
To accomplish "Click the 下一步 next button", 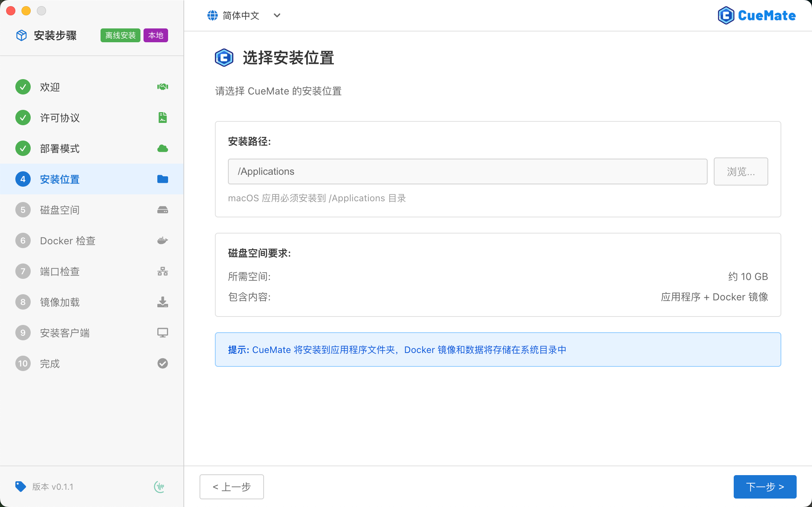I will pyautogui.click(x=764, y=487).
